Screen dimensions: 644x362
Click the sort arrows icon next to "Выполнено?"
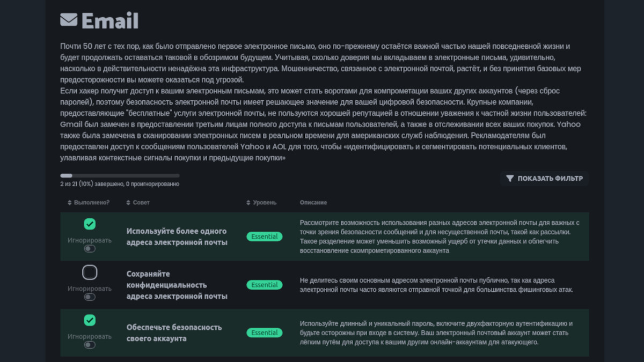click(x=70, y=203)
